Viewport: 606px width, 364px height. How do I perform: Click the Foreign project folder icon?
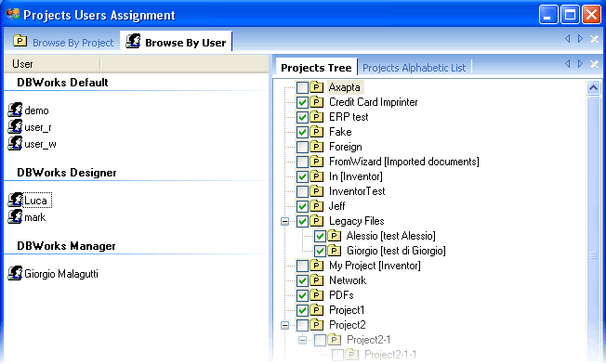[317, 147]
